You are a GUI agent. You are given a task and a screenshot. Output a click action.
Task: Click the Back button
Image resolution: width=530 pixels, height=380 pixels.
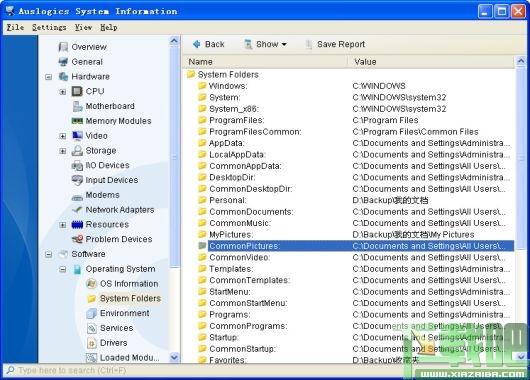tap(209, 44)
